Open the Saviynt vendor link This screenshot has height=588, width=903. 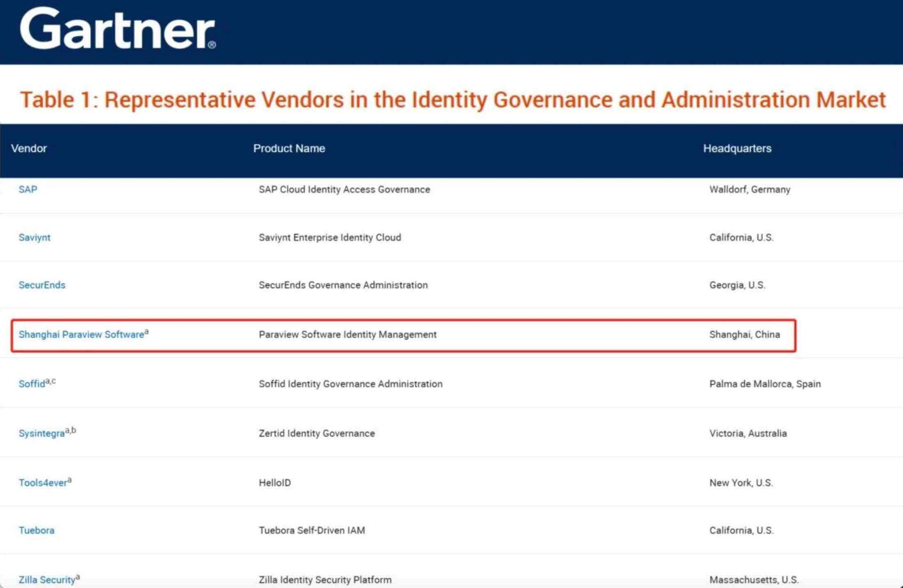[34, 237]
